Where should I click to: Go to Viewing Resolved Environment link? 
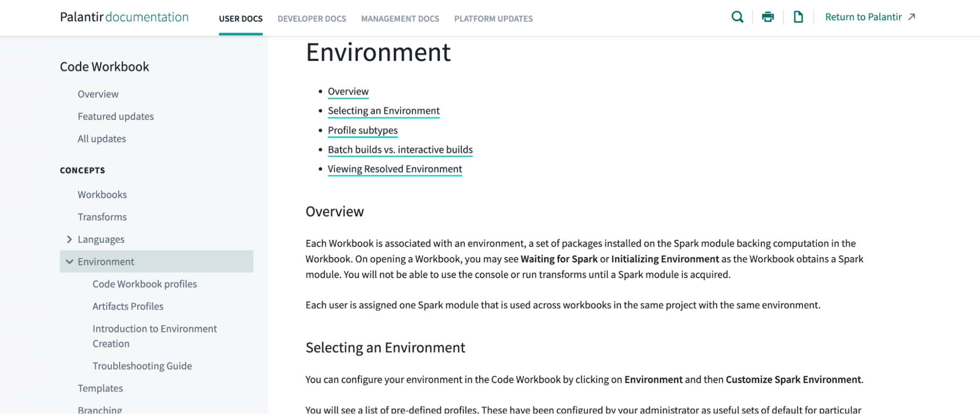click(x=395, y=169)
